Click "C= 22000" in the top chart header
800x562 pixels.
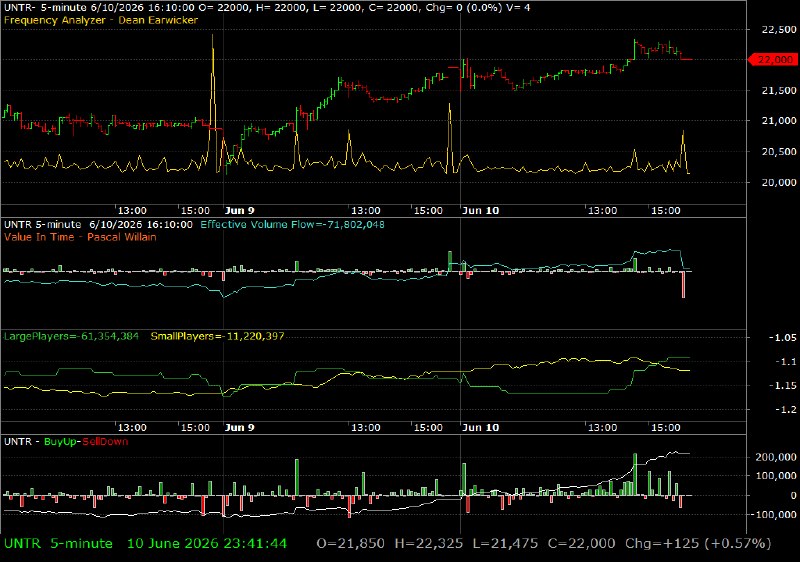pyautogui.click(x=395, y=8)
